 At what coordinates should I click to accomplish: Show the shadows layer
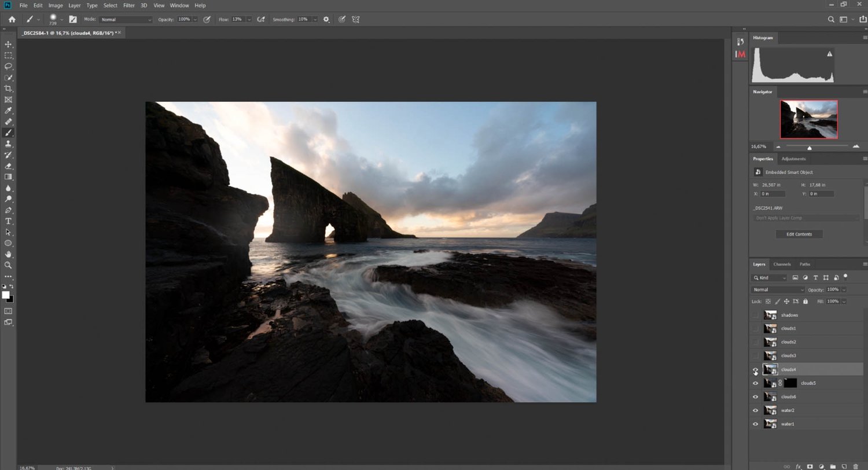click(x=755, y=315)
